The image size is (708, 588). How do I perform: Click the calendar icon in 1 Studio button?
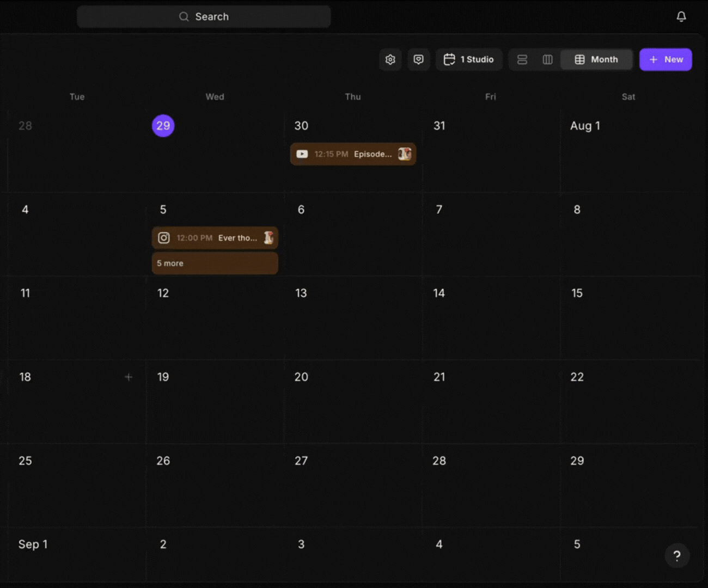(x=449, y=59)
